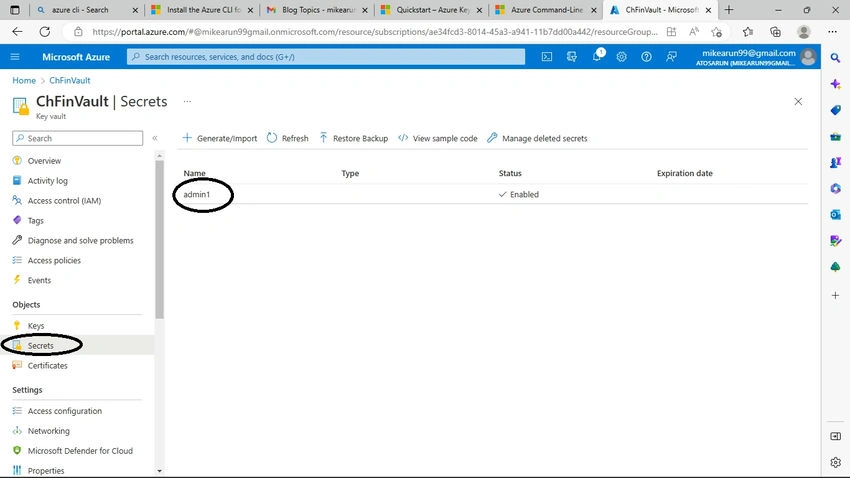Screen dimensions: 850x478
Task: Close the ChFinVault Secrets blade
Action: click(798, 101)
